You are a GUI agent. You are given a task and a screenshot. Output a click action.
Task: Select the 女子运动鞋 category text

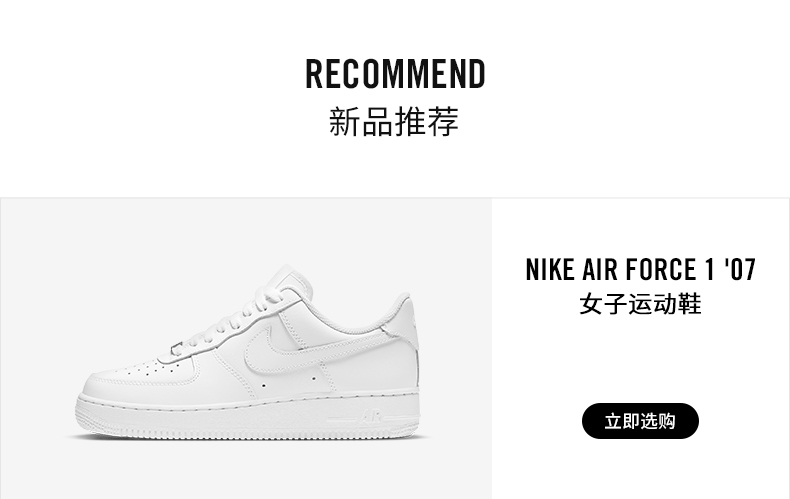(640, 304)
